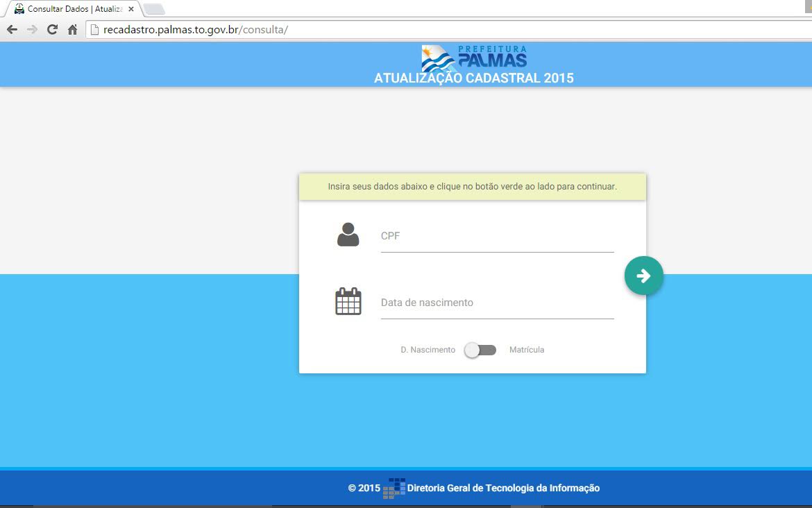
Task: Open a new browser tab
Action: point(154,9)
